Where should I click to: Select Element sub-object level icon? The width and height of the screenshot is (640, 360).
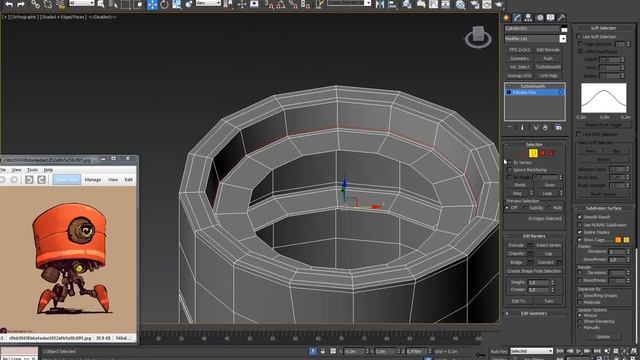[551, 153]
